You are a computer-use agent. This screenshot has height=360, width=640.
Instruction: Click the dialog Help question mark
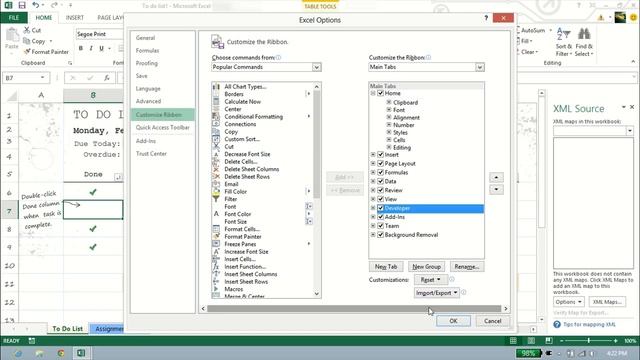click(486, 18)
